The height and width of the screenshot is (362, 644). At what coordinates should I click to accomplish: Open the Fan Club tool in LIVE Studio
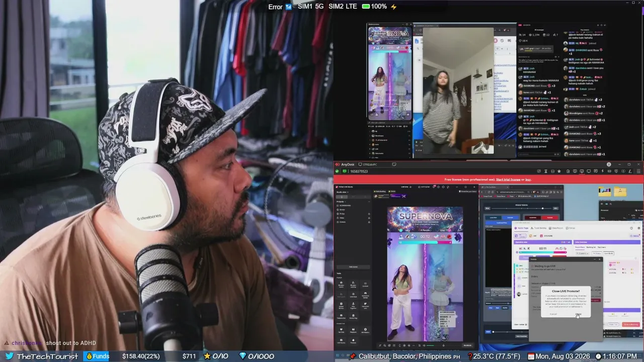click(342, 331)
